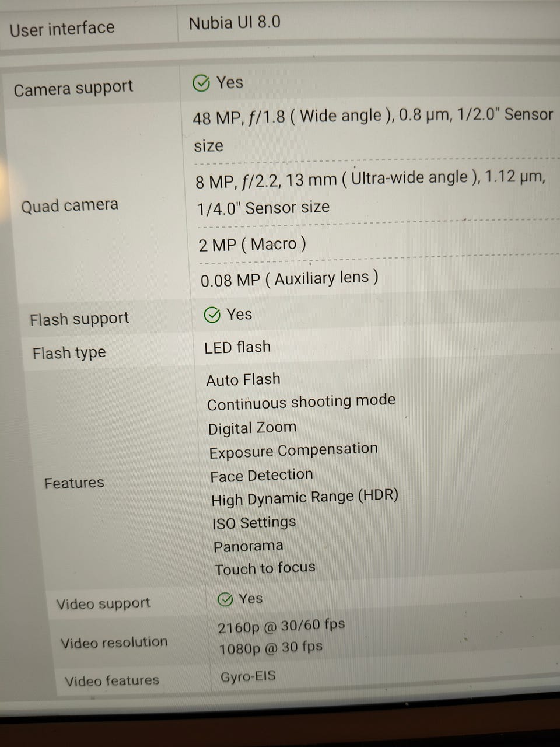Click Continuous shooting mode feature
This screenshot has height=747, width=560.
[301, 403]
